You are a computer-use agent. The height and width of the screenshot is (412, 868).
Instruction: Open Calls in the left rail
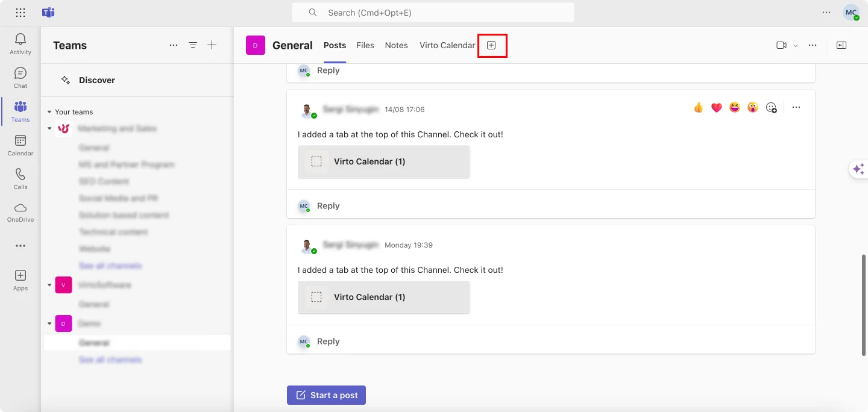pyautogui.click(x=20, y=179)
